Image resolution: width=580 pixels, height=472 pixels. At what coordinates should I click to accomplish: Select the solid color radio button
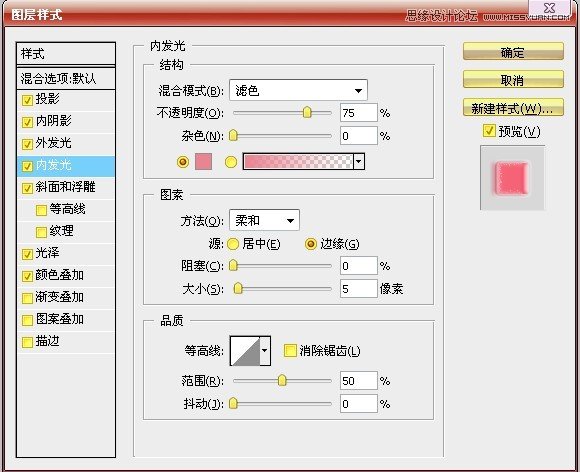tap(183, 162)
